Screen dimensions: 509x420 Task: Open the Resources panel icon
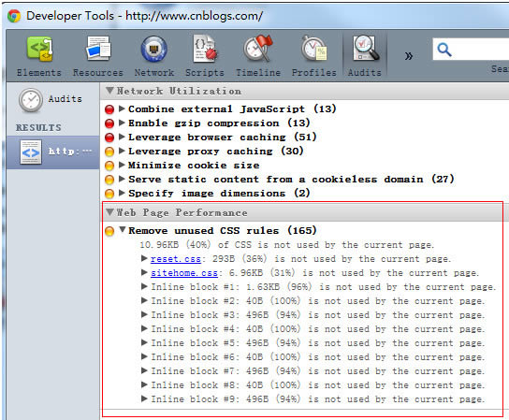[98, 49]
